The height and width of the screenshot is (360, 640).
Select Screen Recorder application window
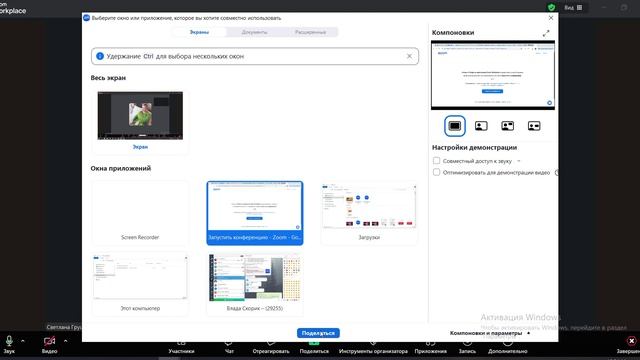tap(140, 213)
